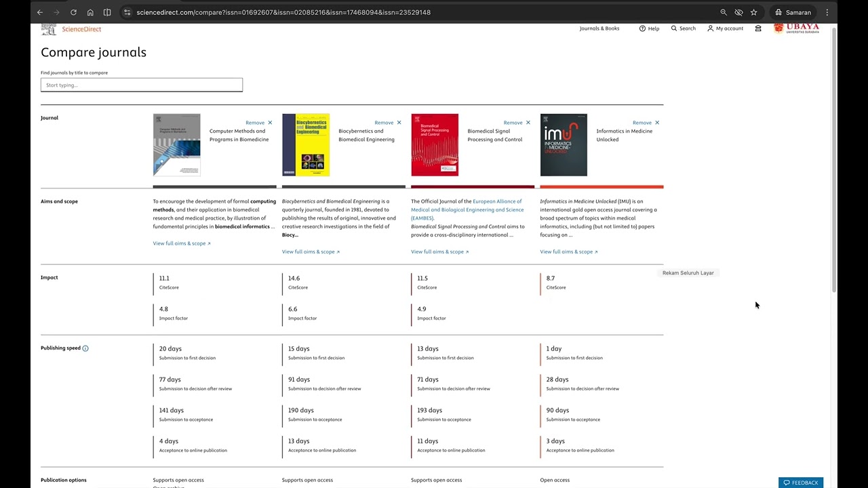The image size is (868, 488).
Task: View full aims & scope for Biomedical Signal Processing
Action: 439,251
